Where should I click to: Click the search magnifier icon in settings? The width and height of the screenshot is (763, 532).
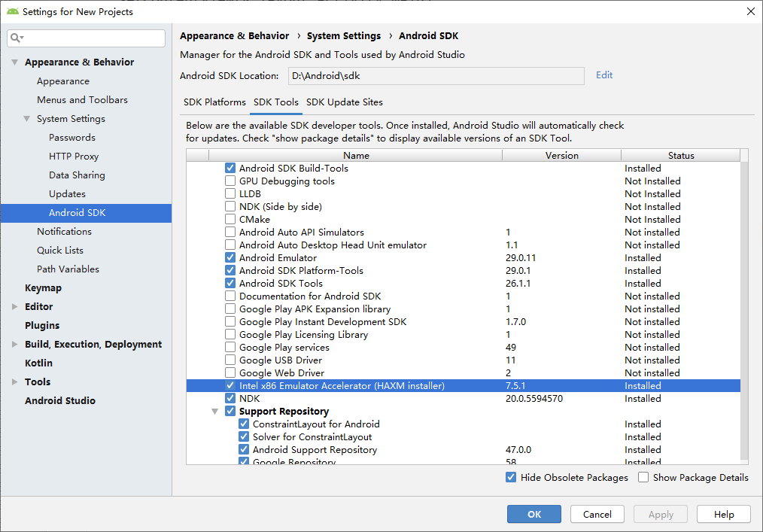17,38
